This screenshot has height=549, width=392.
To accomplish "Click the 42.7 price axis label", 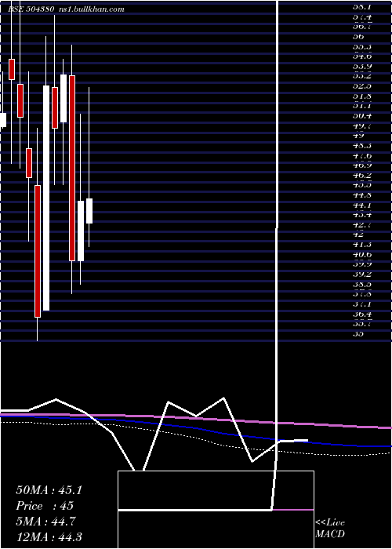I will pyautogui.click(x=362, y=224).
